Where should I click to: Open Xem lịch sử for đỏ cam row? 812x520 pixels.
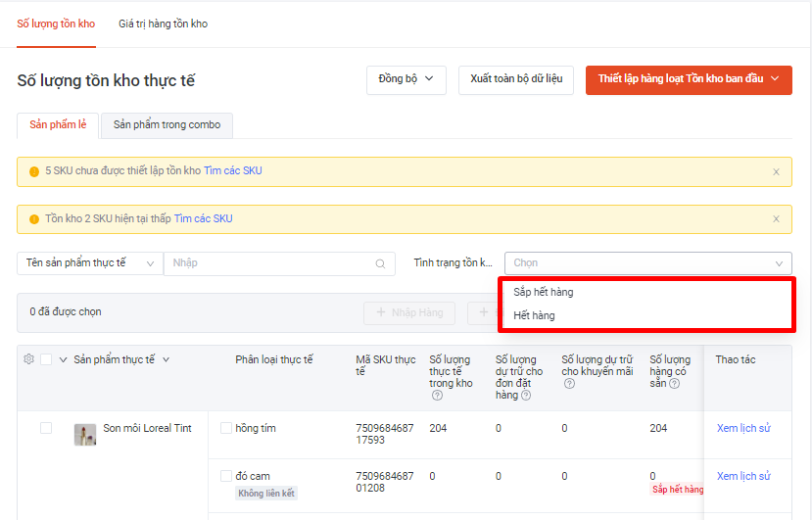click(743, 476)
